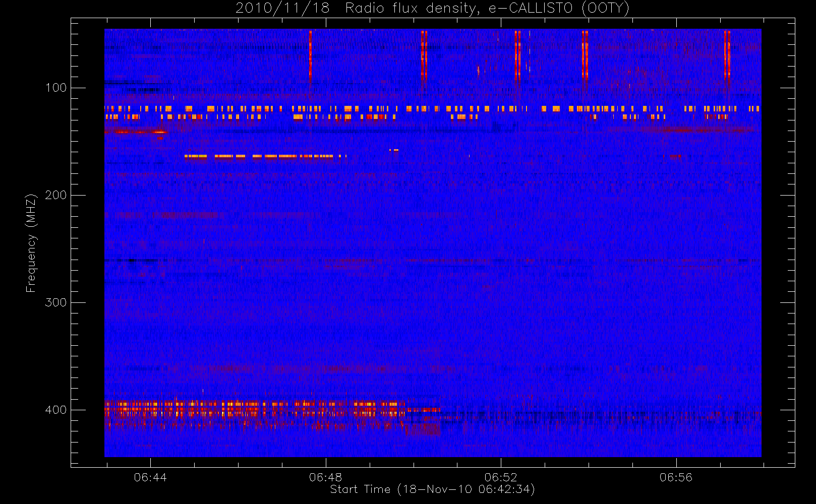
Task: Click the plot title 'Radio flux density, e-CALLISTO (OOTY)'
Action: coord(487,9)
